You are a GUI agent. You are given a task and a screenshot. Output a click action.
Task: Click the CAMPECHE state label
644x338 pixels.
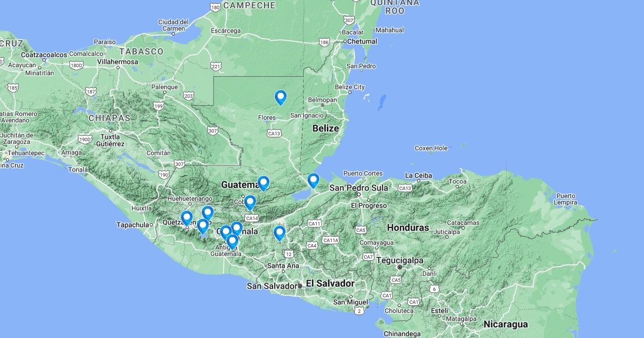click(249, 5)
